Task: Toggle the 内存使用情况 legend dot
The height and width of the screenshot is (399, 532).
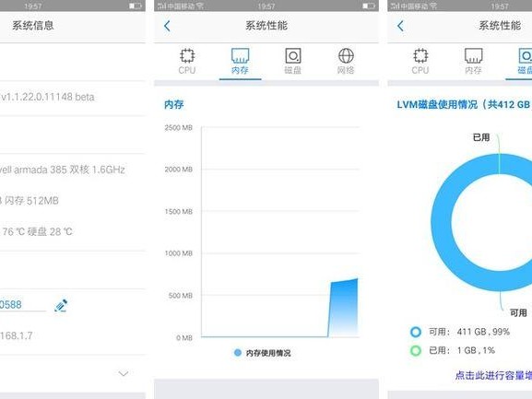Action: [x=238, y=353]
